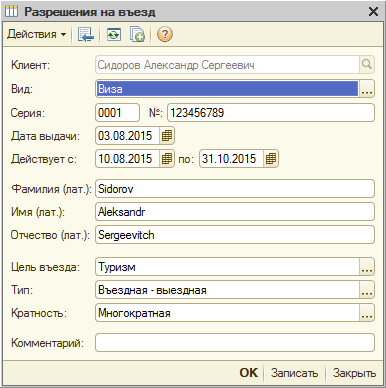Open selection button for the Вид field
The image size is (386, 388).
click(x=367, y=89)
